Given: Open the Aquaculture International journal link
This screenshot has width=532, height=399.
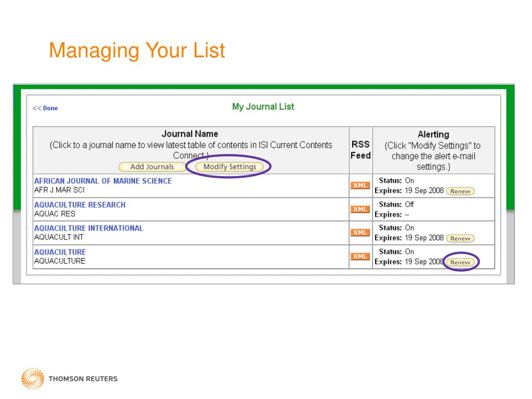Looking at the screenshot, I should [89, 229].
